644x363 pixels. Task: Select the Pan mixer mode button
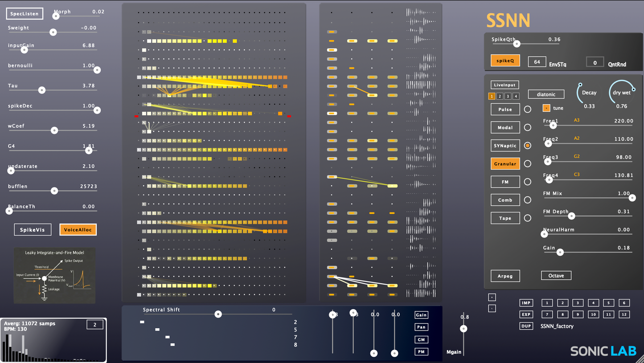[x=421, y=327]
